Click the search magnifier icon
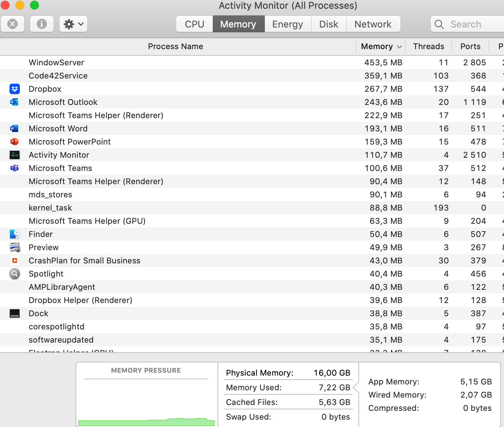 pyautogui.click(x=439, y=24)
